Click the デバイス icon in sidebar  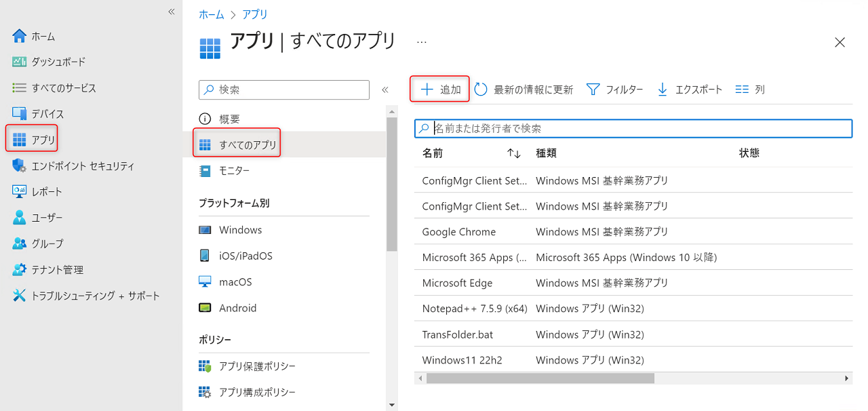tap(19, 114)
